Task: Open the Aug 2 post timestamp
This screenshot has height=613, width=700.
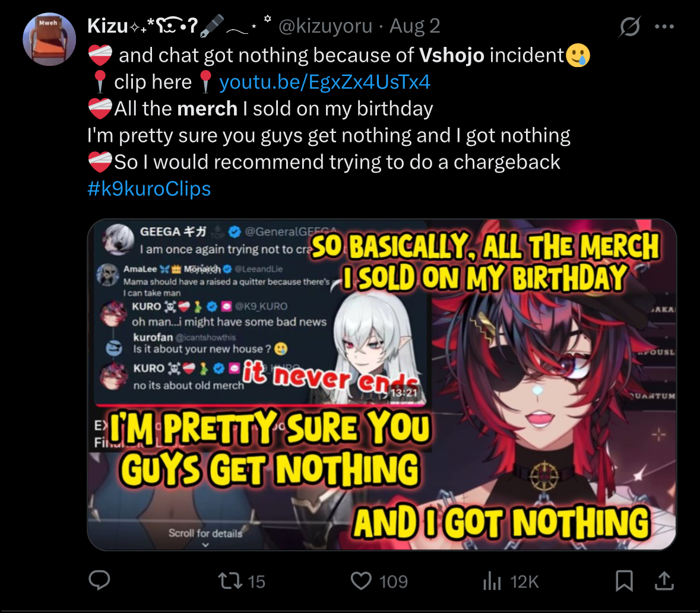Action: pos(415,26)
